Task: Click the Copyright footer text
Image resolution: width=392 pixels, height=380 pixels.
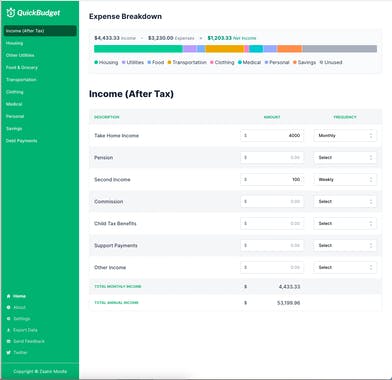Action: pyautogui.click(x=40, y=371)
